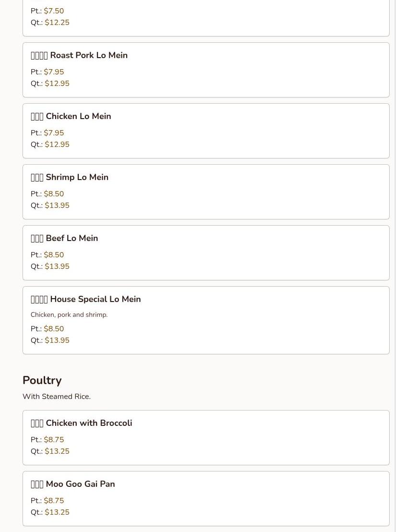The height and width of the screenshot is (532, 405).
Task: Choose Beef Lo Mein quart price $13.95
Action: click(57, 266)
